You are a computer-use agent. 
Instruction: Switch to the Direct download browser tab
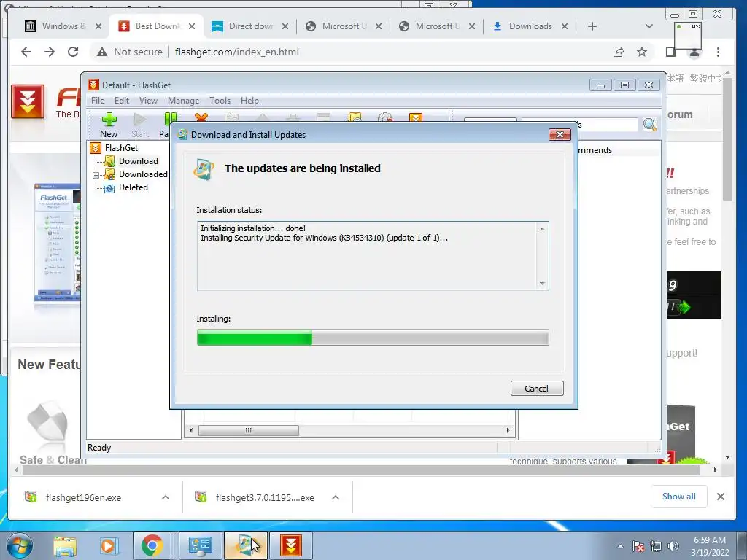250,26
